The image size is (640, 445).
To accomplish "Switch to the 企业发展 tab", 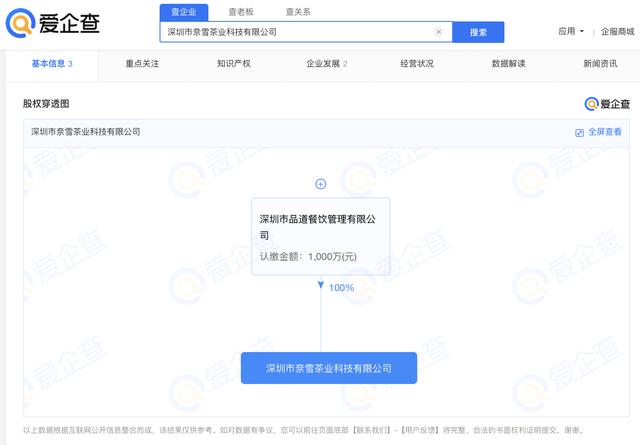I will [327, 64].
